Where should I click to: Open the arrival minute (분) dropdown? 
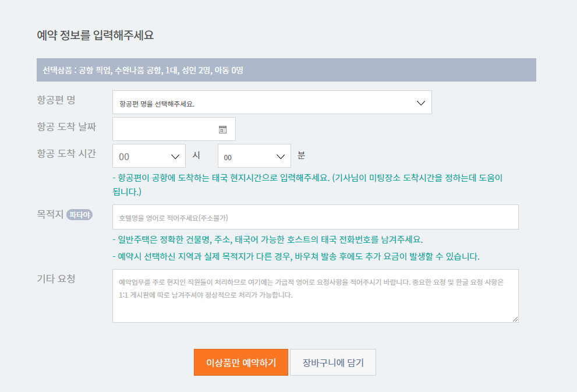(254, 156)
